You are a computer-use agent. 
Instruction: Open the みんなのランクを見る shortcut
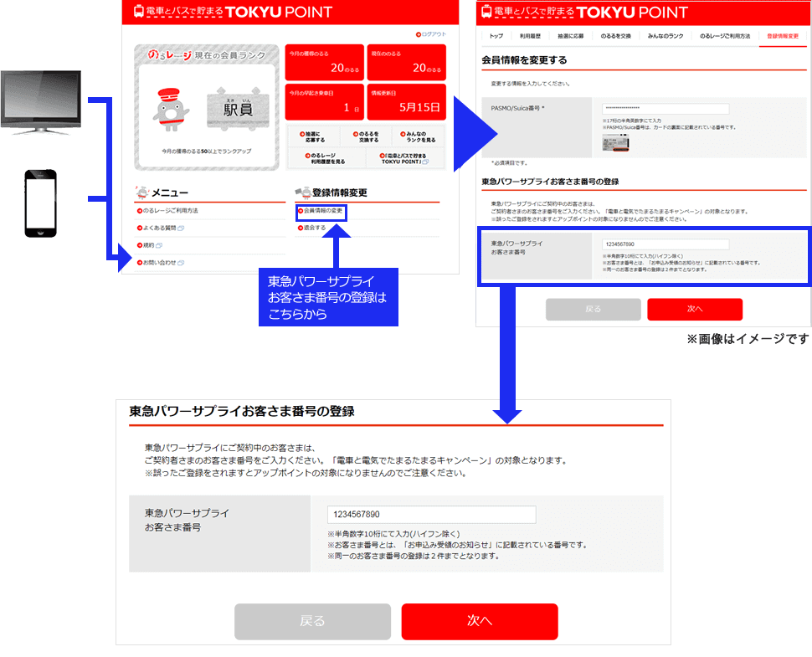[418, 136]
